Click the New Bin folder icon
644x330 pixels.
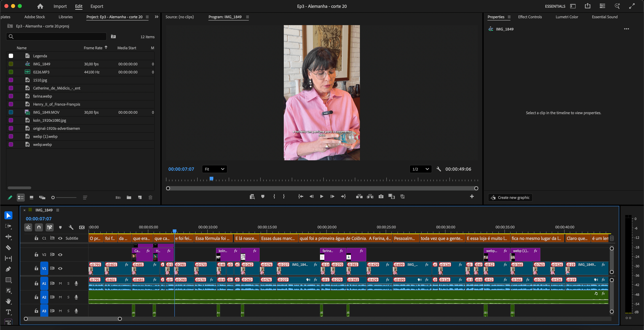point(129,198)
